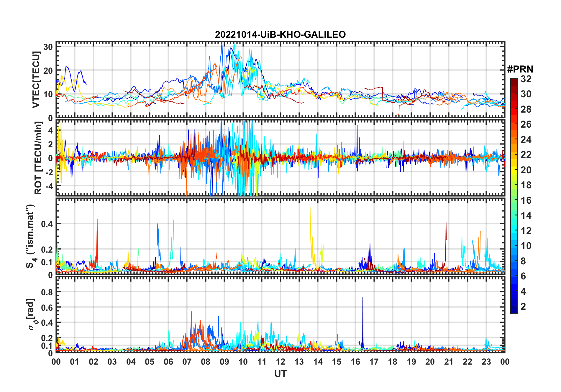This screenshot has width=561, height=392.
Task: Click colorbar tick label 32
Action: 526,79
